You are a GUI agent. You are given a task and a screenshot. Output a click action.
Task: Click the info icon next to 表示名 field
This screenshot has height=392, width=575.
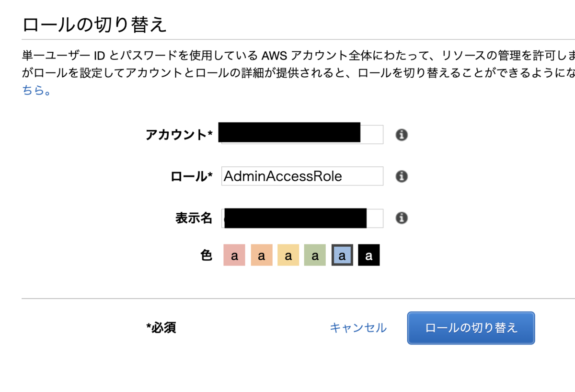click(x=402, y=218)
